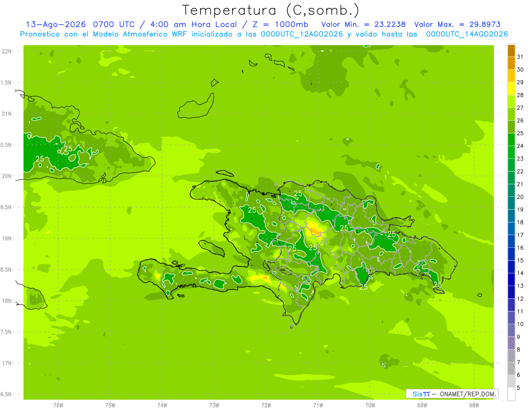Click the gray 6 degree legend swatch
The width and height of the screenshot is (532, 411).
pyautogui.click(x=511, y=369)
